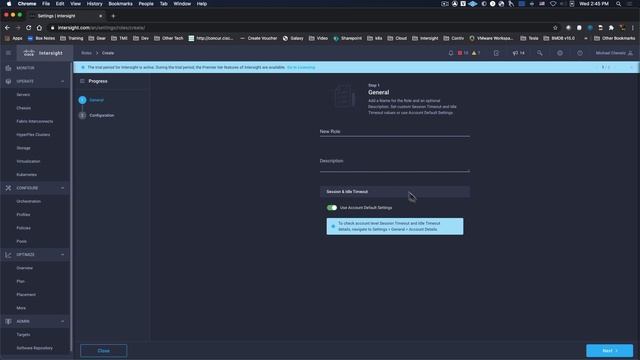Image resolution: width=640 pixels, height=360 pixels.
Task: Toggle Use Account Default Settings switch
Action: 332,208
